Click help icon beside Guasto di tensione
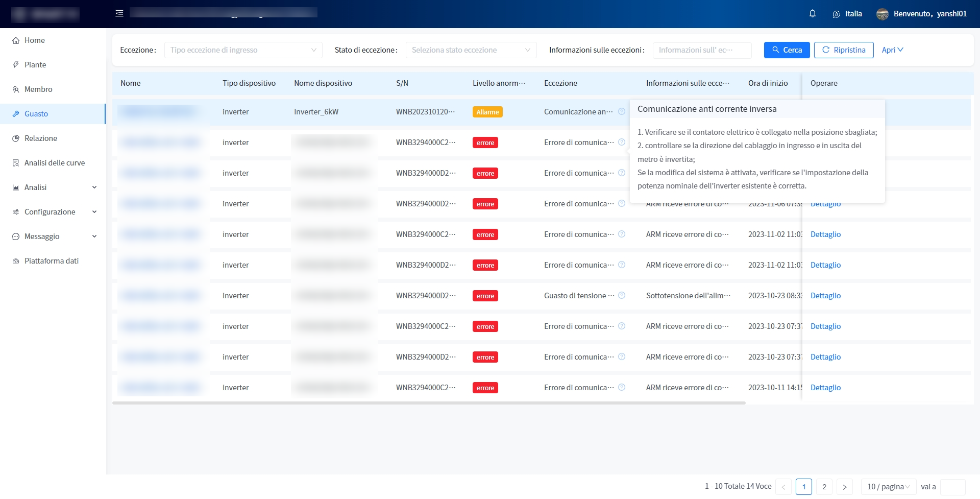Image resolution: width=980 pixels, height=499 pixels. click(x=621, y=296)
